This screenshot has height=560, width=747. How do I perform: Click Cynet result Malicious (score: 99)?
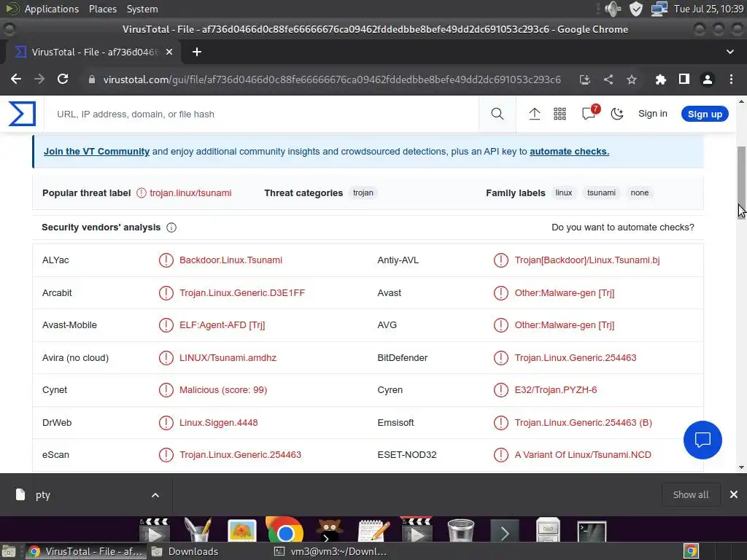click(223, 390)
